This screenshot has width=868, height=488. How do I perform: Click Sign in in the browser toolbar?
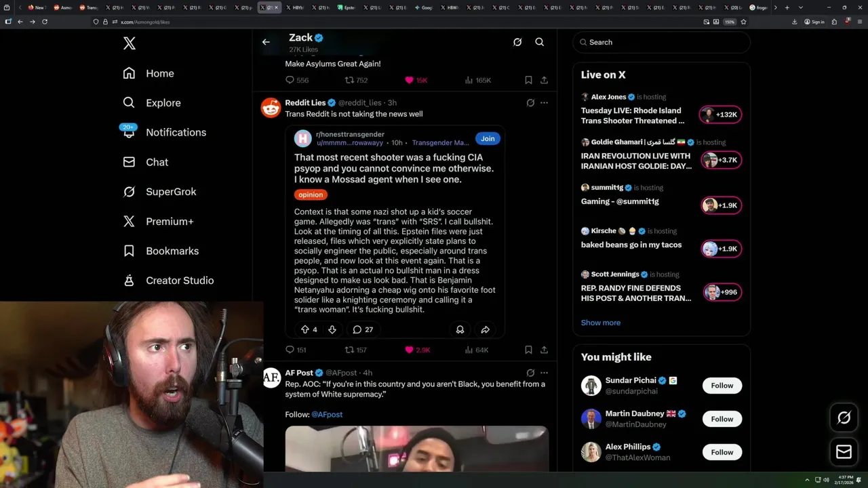[814, 22]
